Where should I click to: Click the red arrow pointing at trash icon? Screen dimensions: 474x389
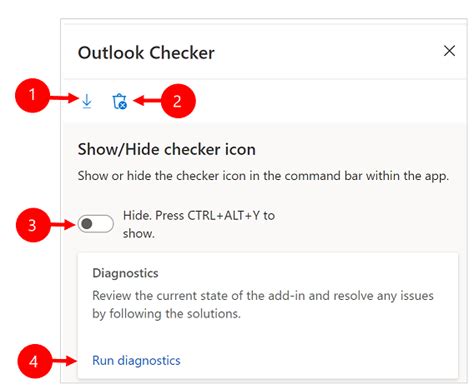tap(147, 100)
